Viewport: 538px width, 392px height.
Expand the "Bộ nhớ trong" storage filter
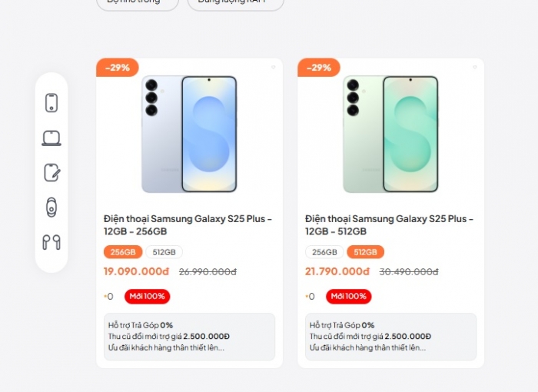137,3
